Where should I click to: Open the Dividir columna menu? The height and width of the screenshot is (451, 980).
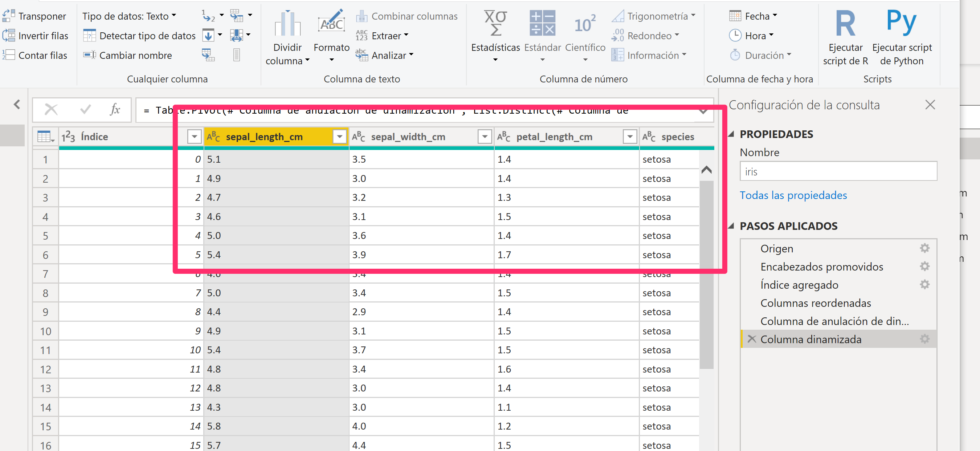coord(287,37)
